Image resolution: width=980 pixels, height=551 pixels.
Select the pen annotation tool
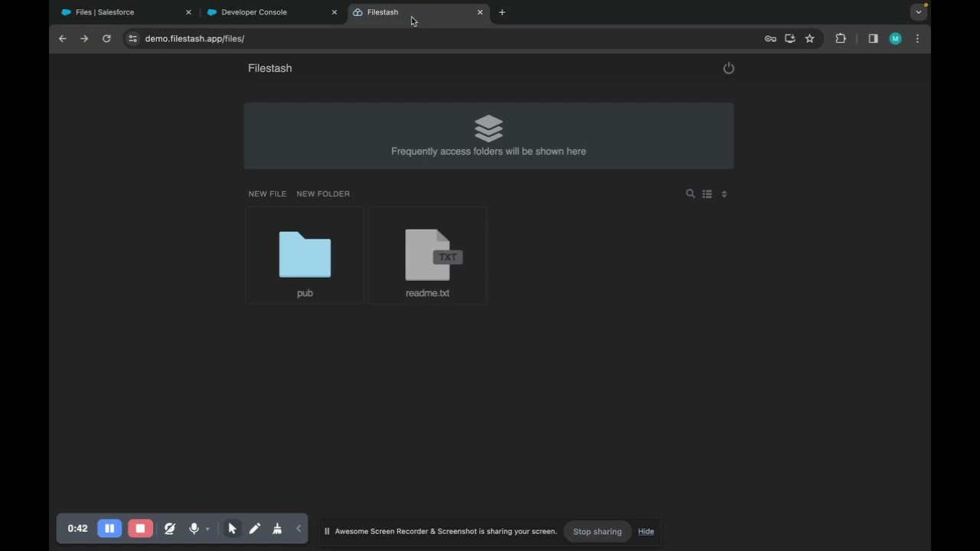(x=255, y=528)
